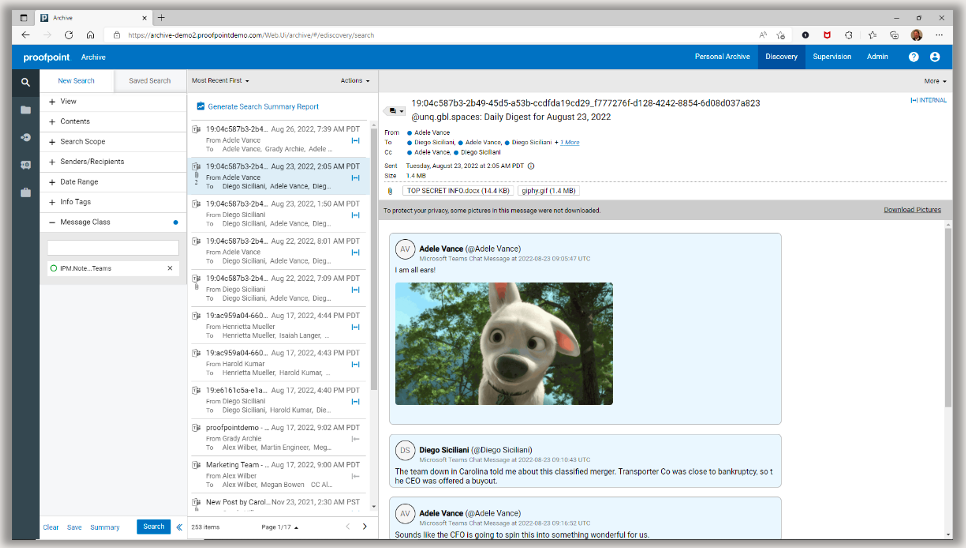Image resolution: width=966 pixels, height=548 pixels.
Task: Click Teams icon on Aug 17 4:44 PM message
Action: [x=196, y=316]
